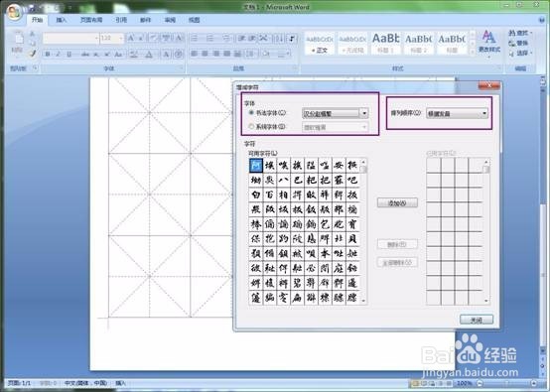The height and width of the screenshot is (392, 550).
Task: Open the round Office button menu
Action: [x=14, y=13]
